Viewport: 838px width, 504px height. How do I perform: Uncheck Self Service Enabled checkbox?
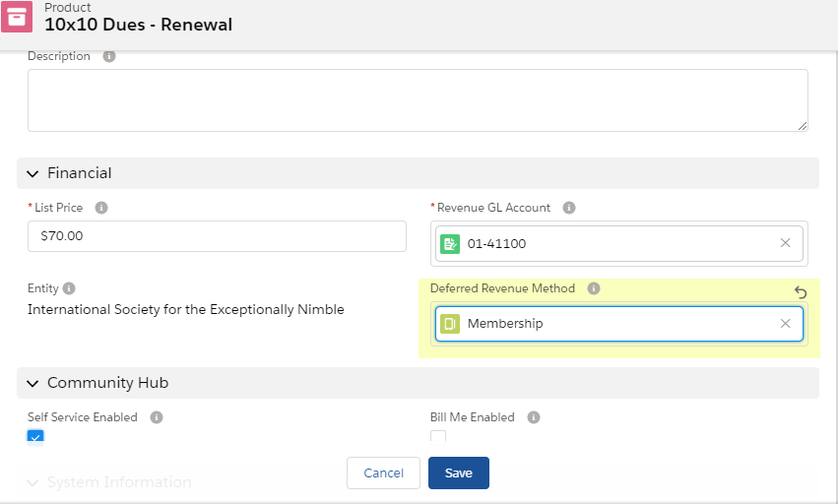click(x=35, y=437)
